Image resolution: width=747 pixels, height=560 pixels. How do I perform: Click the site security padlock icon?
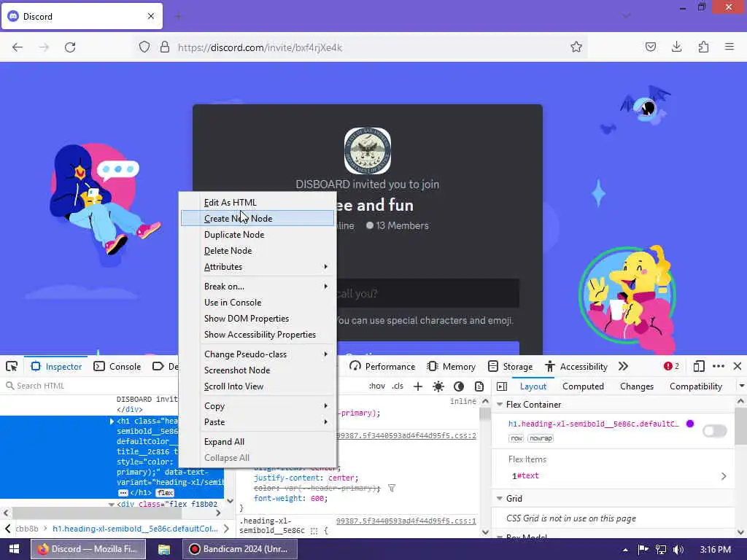coord(165,47)
